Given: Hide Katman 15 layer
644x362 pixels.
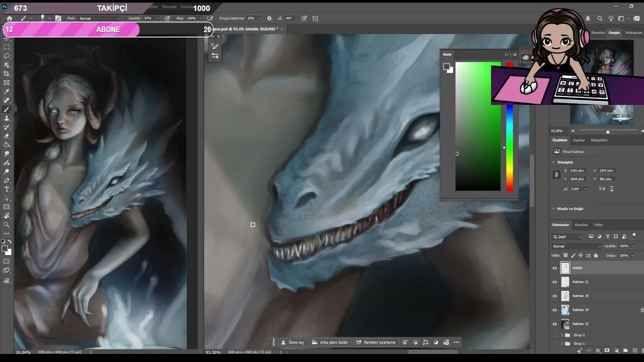Looking at the screenshot, I should coord(555,324).
